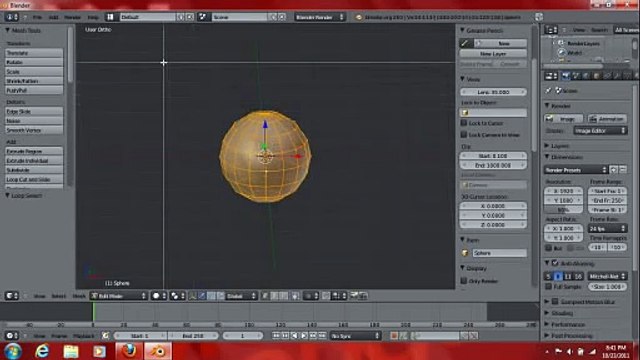Open the Edit Mode dropdown
This screenshot has height=360, width=640.
coord(119,296)
